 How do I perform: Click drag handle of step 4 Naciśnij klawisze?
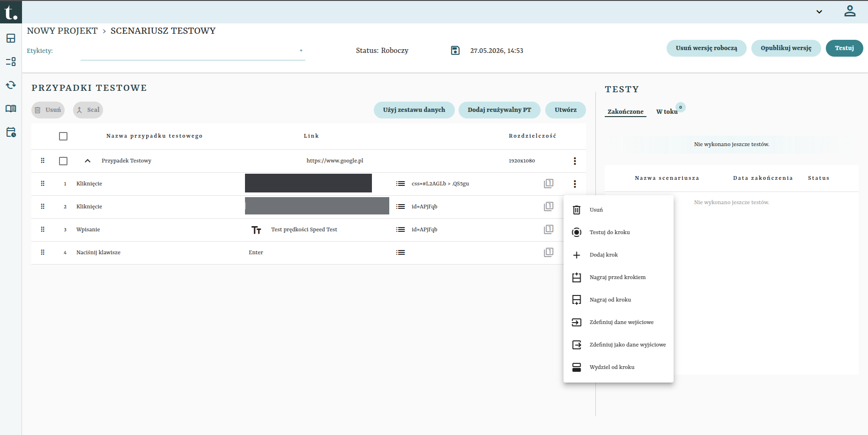point(43,252)
